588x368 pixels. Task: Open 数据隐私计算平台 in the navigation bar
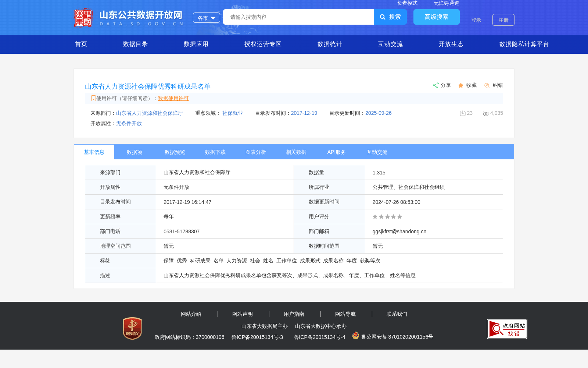tap(524, 44)
